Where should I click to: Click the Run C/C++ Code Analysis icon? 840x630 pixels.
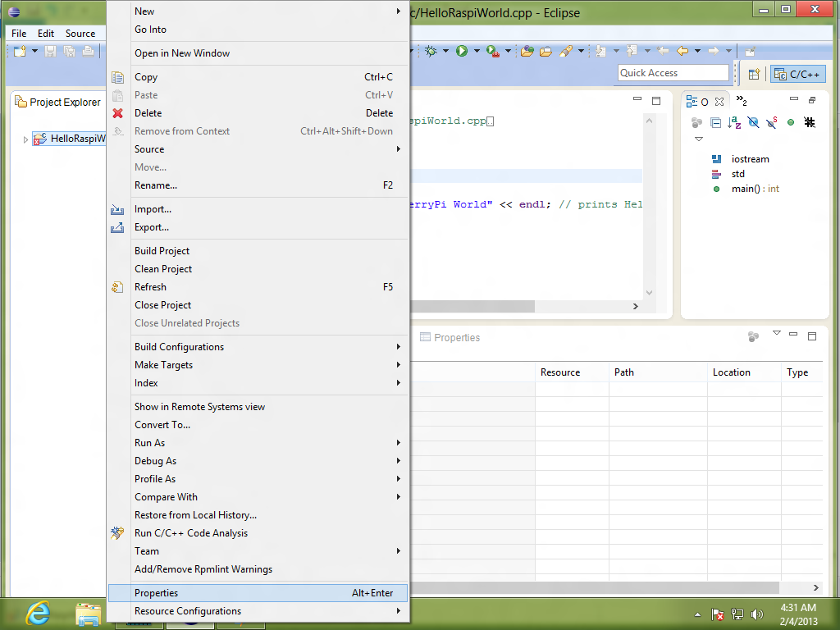point(117,533)
